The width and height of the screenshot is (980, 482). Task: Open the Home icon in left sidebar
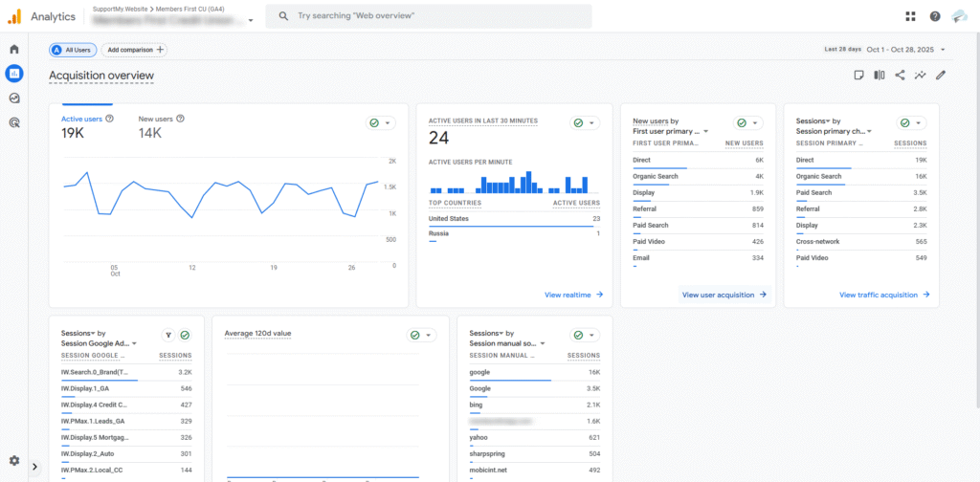click(x=14, y=49)
